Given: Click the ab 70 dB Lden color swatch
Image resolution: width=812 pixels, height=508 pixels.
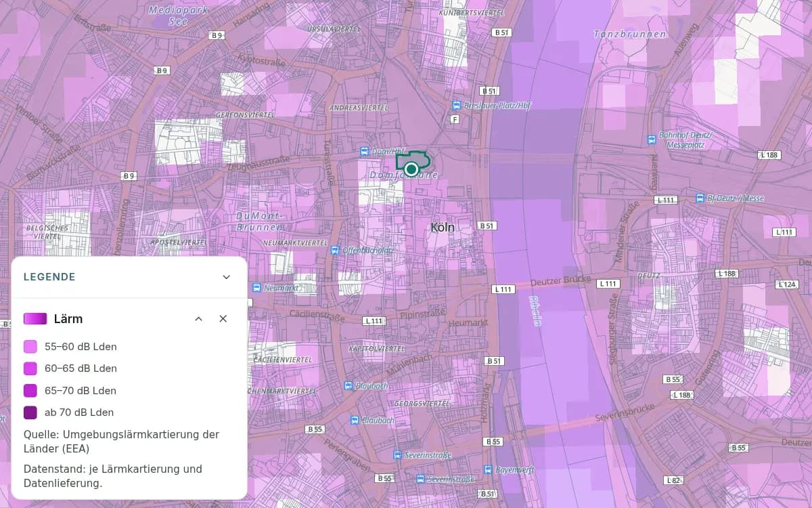Looking at the screenshot, I should point(30,412).
